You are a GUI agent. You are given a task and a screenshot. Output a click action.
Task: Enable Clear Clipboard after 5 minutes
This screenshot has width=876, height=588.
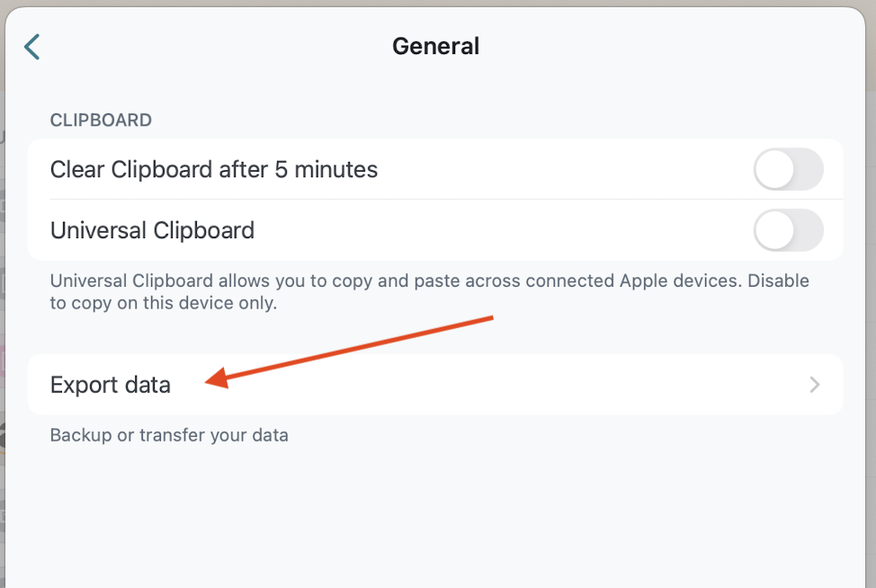click(789, 169)
